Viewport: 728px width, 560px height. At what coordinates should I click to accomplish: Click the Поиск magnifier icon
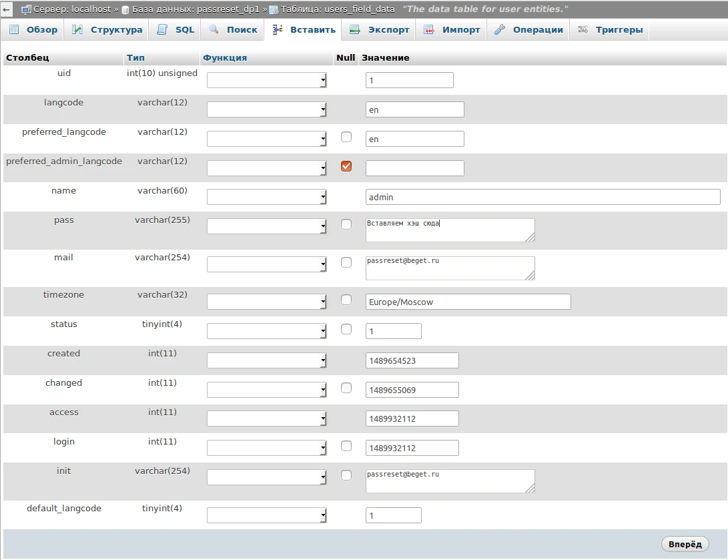(x=214, y=30)
